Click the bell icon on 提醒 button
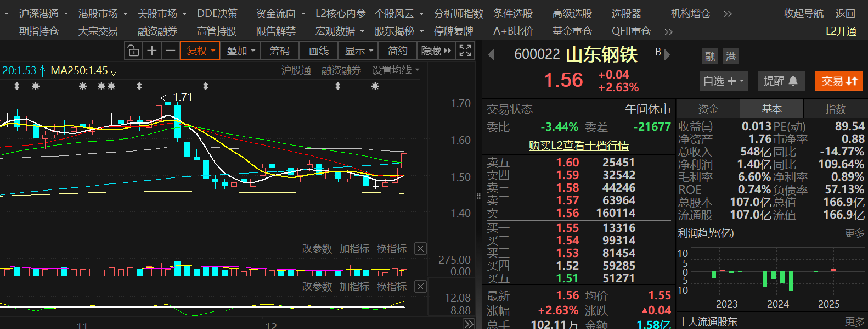 pos(793,81)
